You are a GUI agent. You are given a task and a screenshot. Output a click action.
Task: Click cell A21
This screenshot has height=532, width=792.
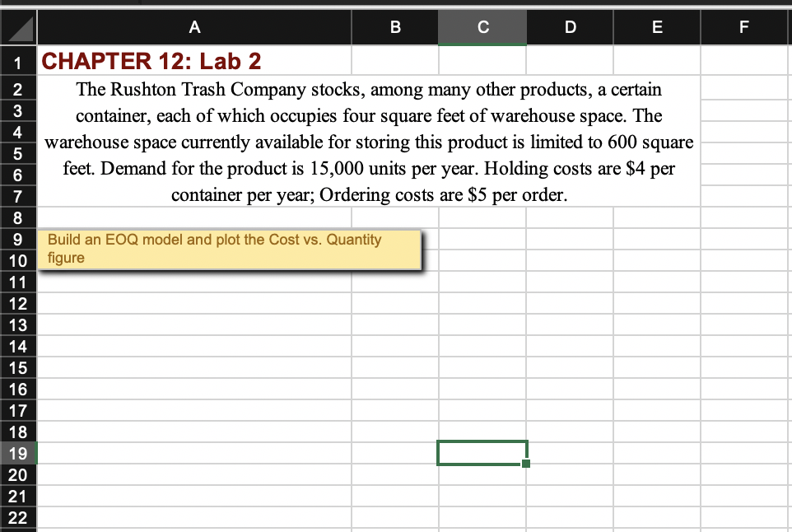click(194, 496)
